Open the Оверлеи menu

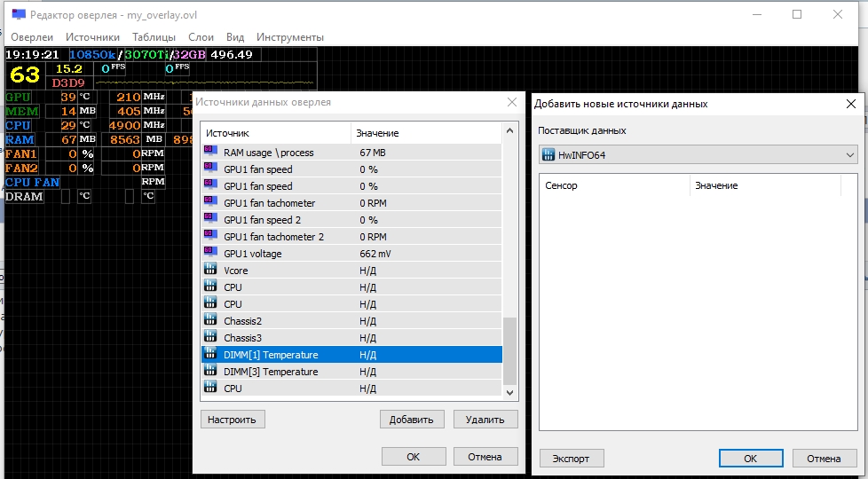pyautogui.click(x=32, y=37)
